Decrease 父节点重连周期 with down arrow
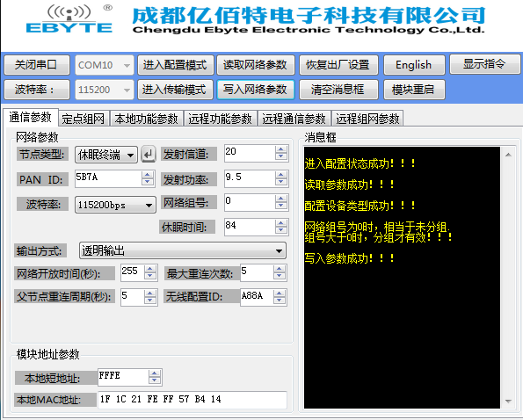 click(x=150, y=301)
